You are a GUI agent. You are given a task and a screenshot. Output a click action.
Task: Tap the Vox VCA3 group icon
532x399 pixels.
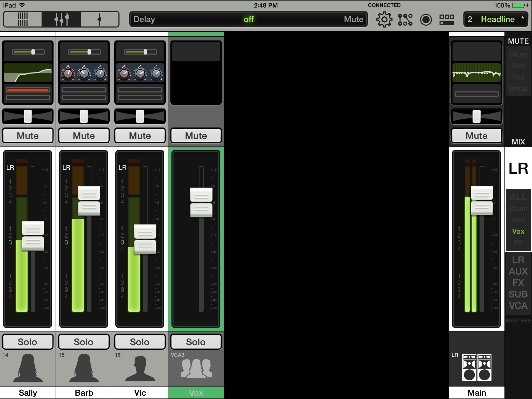click(x=196, y=368)
